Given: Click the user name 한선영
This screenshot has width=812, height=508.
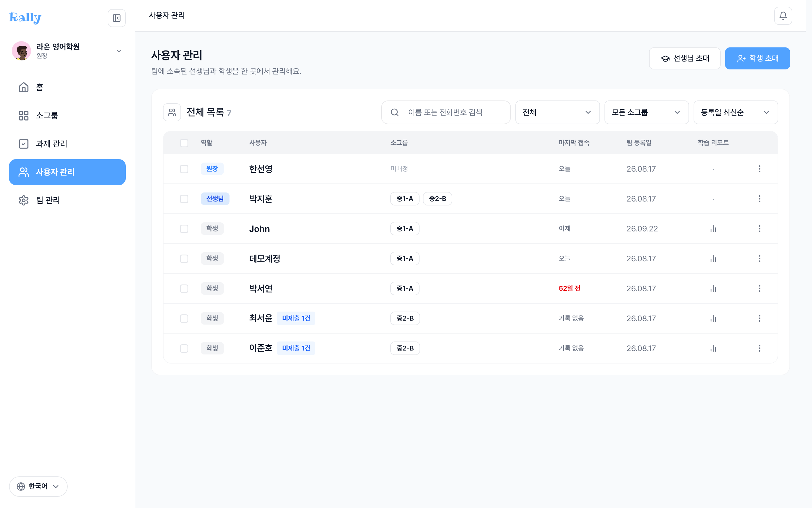Looking at the screenshot, I should pyautogui.click(x=261, y=169).
